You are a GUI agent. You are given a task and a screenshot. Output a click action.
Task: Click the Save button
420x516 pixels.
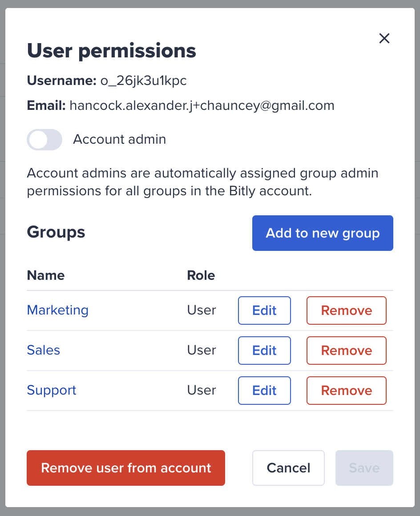click(364, 468)
